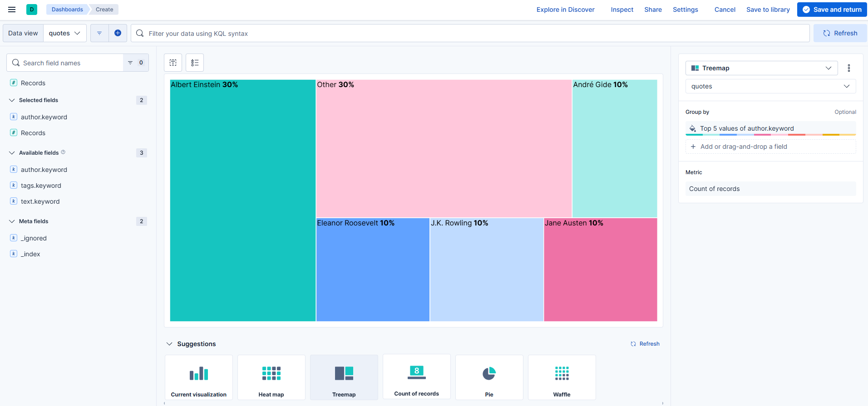Open the Share menu
Image resolution: width=868 pixels, height=406 pixels.
[x=653, y=10]
